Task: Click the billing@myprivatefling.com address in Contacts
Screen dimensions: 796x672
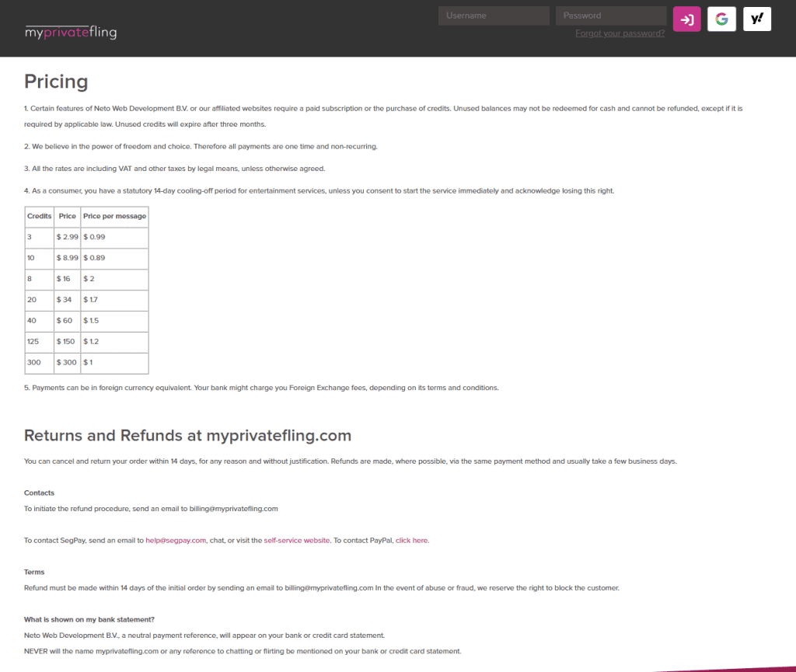Action: tap(233, 509)
